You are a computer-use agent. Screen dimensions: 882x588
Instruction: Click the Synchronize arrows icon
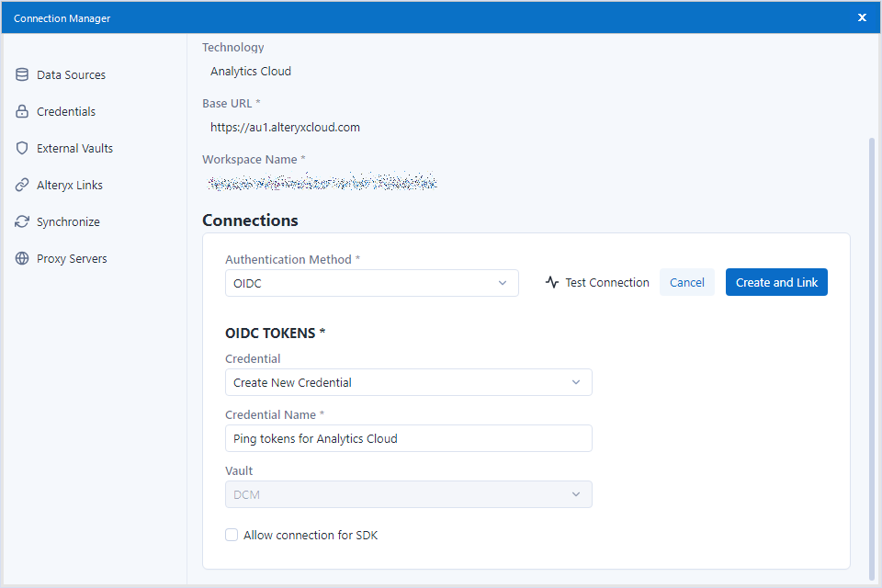[x=22, y=221]
